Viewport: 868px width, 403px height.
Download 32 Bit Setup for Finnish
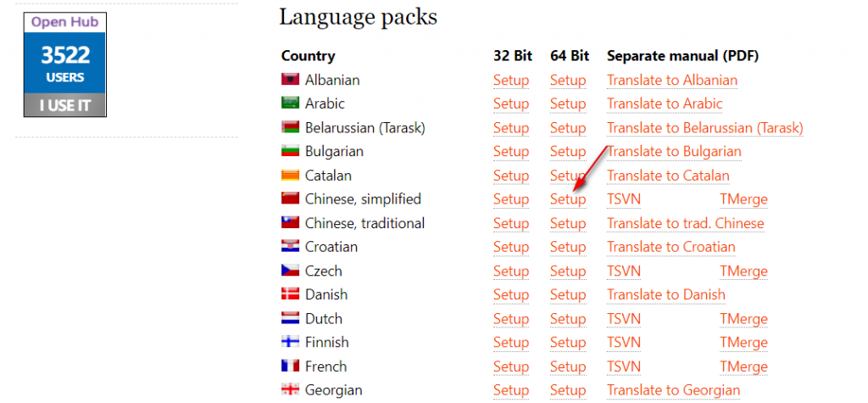tap(511, 342)
